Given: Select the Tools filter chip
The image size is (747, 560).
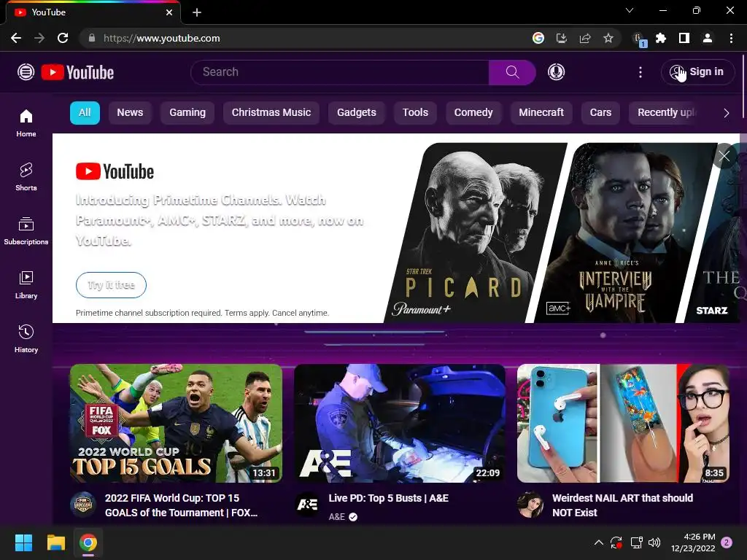Looking at the screenshot, I should 415,113.
